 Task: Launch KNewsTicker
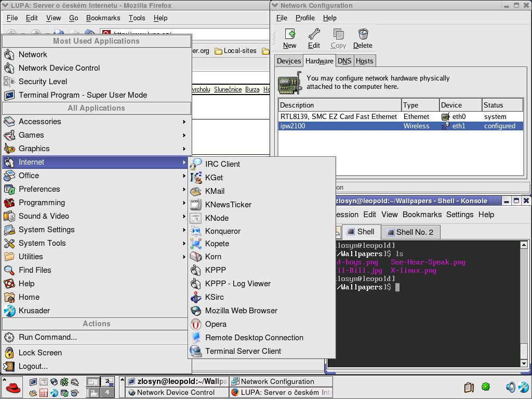(x=262, y=205)
